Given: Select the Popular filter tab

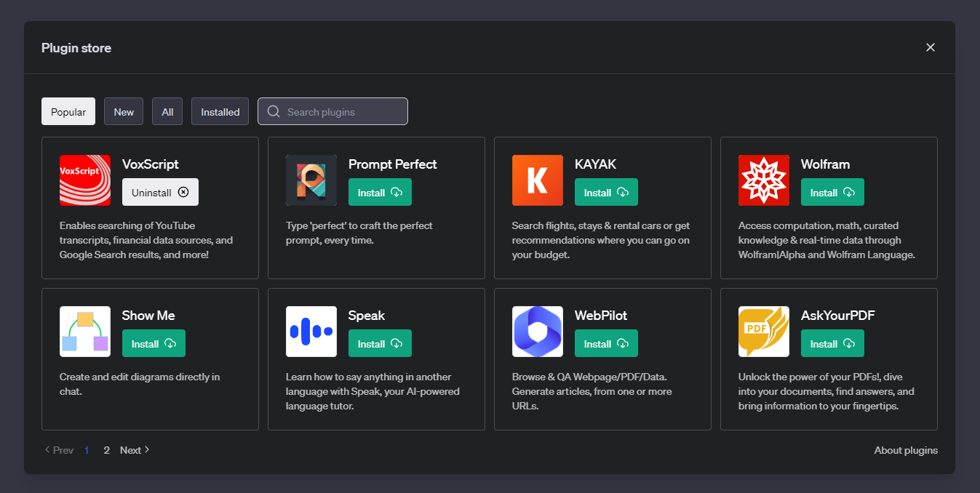Looking at the screenshot, I should point(68,111).
